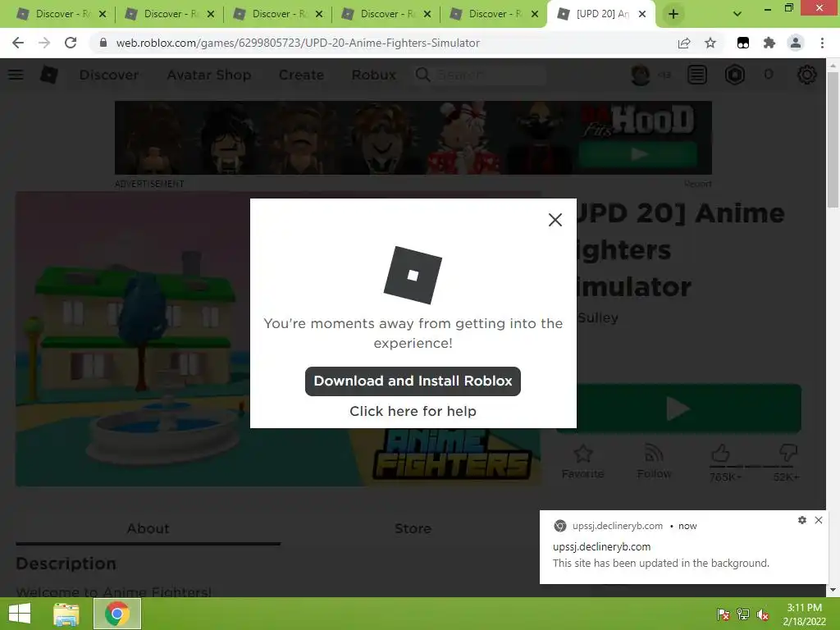The height and width of the screenshot is (630, 840).
Task: Click the Description heading text
Action: [x=66, y=564]
